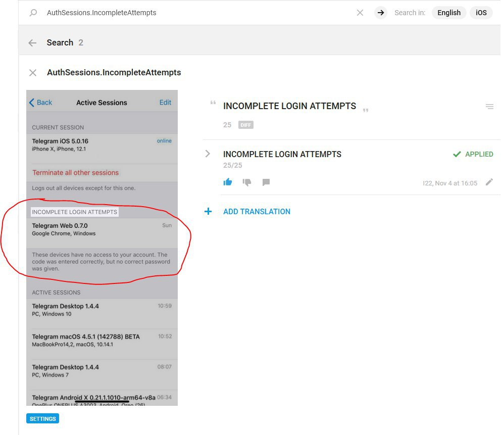504x435 pixels.
Task: Click ADD TRANSLATION link
Action: (257, 212)
